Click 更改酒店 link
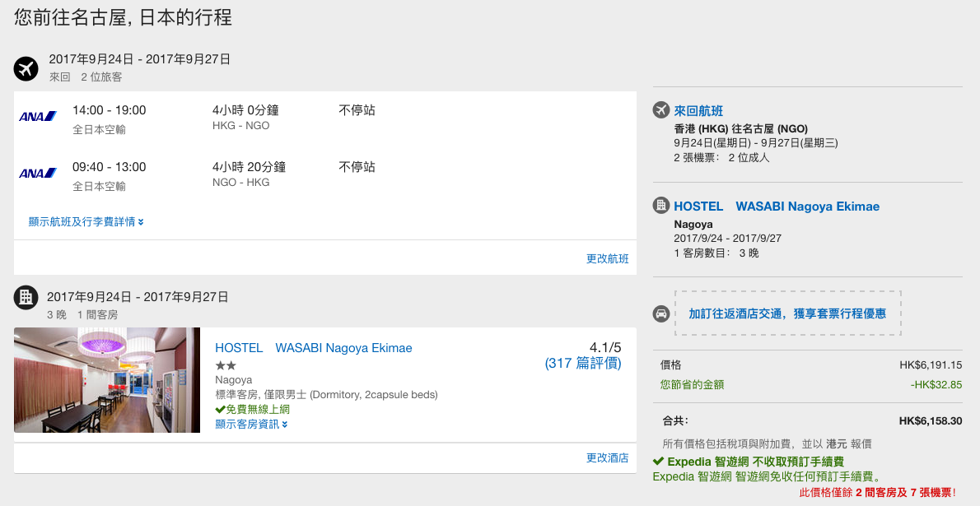Image resolution: width=980 pixels, height=506 pixels. click(x=608, y=458)
